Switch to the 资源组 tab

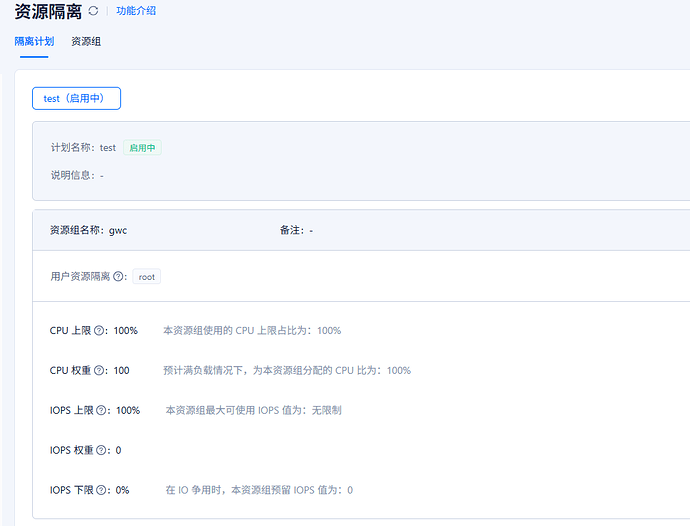pos(86,42)
